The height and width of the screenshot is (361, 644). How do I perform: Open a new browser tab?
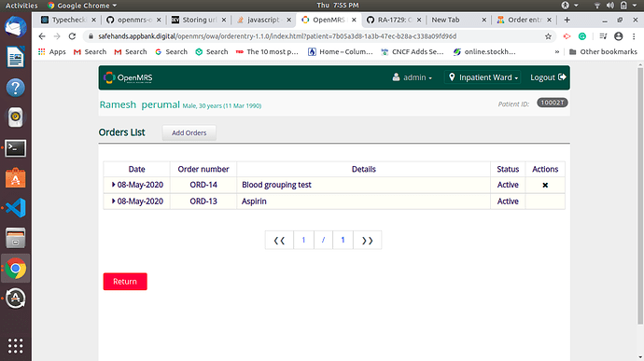point(567,20)
